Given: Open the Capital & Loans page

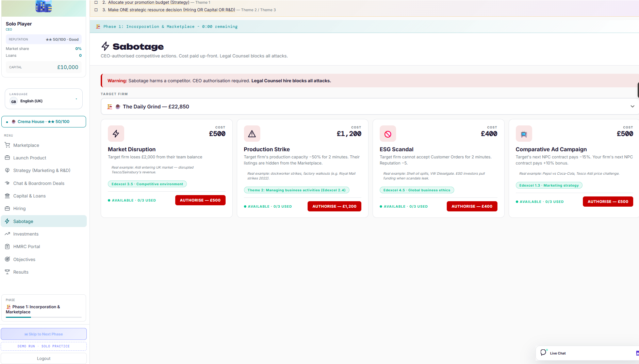Looking at the screenshot, I should click(x=44, y=196).
